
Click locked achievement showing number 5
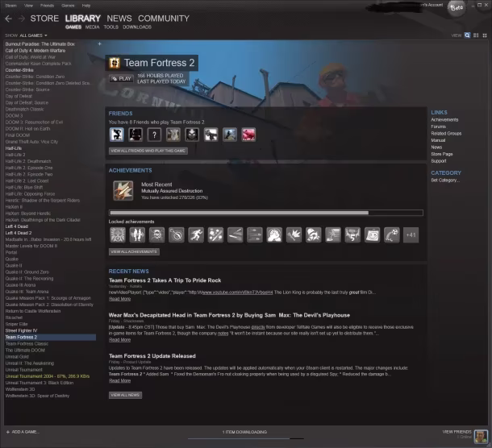click(x=352, y=235)
